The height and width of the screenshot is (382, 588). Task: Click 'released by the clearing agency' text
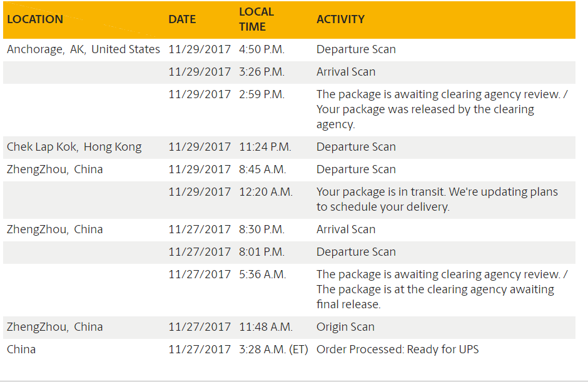click(x=425, y=116)
